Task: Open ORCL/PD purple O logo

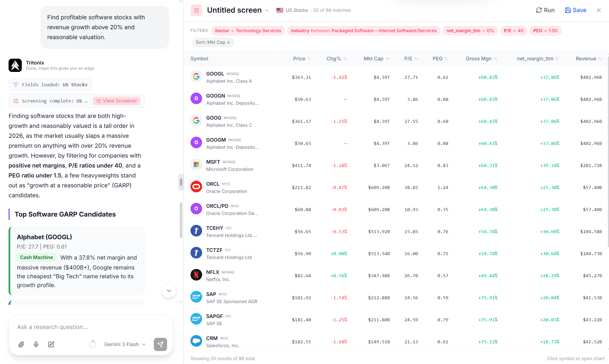Action: point(196,209)
